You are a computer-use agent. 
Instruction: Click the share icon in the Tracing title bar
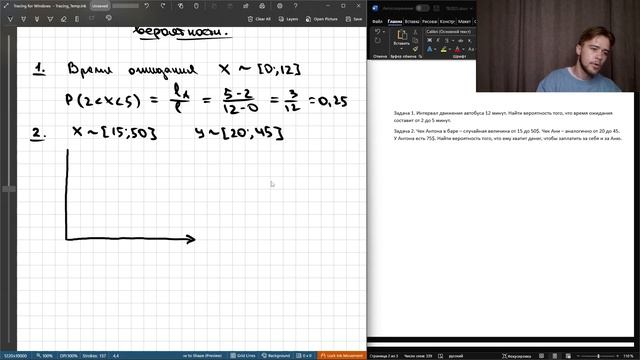tap(246, 6)
